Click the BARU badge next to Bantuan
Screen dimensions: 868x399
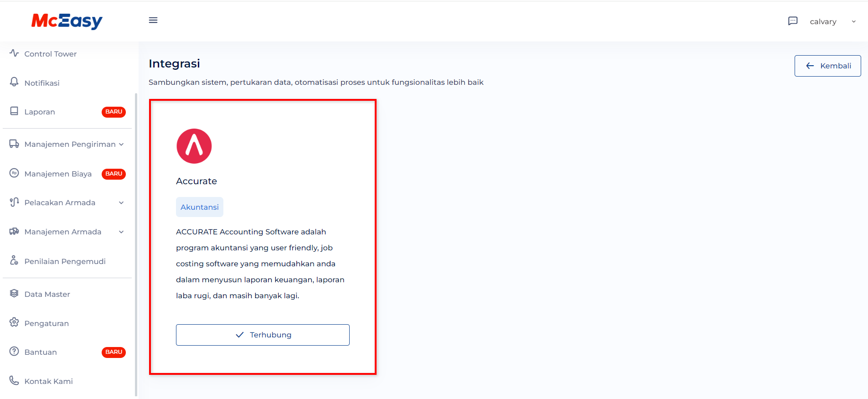click(x=114, y=352)
